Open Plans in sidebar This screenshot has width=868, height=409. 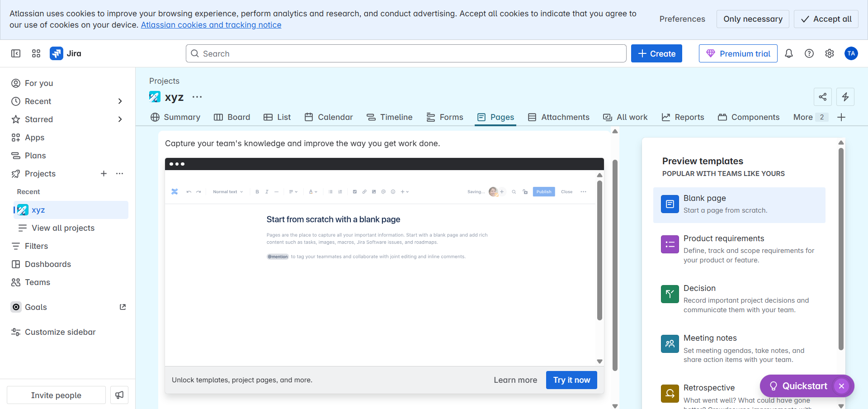68,156
